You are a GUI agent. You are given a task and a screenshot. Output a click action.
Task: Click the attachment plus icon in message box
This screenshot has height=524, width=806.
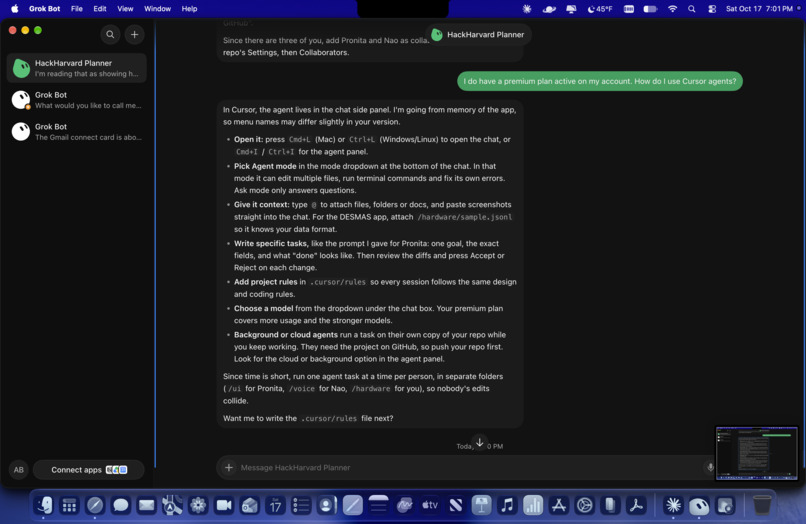coord(229,467)
